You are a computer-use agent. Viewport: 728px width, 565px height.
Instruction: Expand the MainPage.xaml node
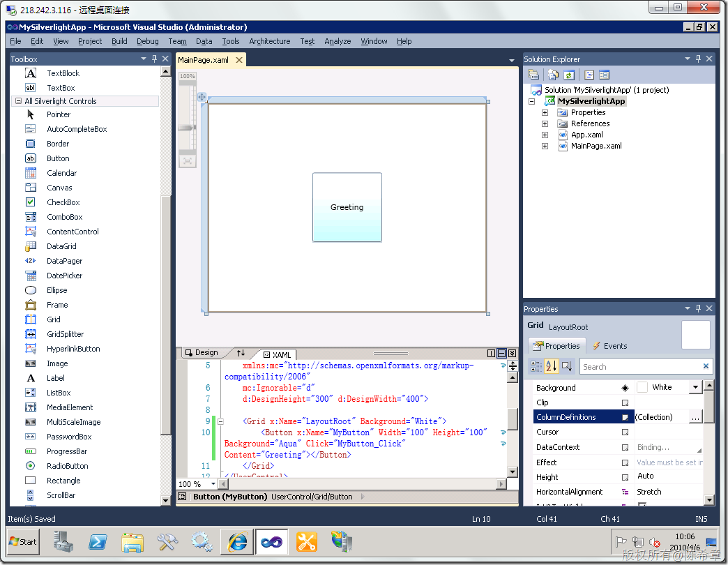click(x=545, y=146)
